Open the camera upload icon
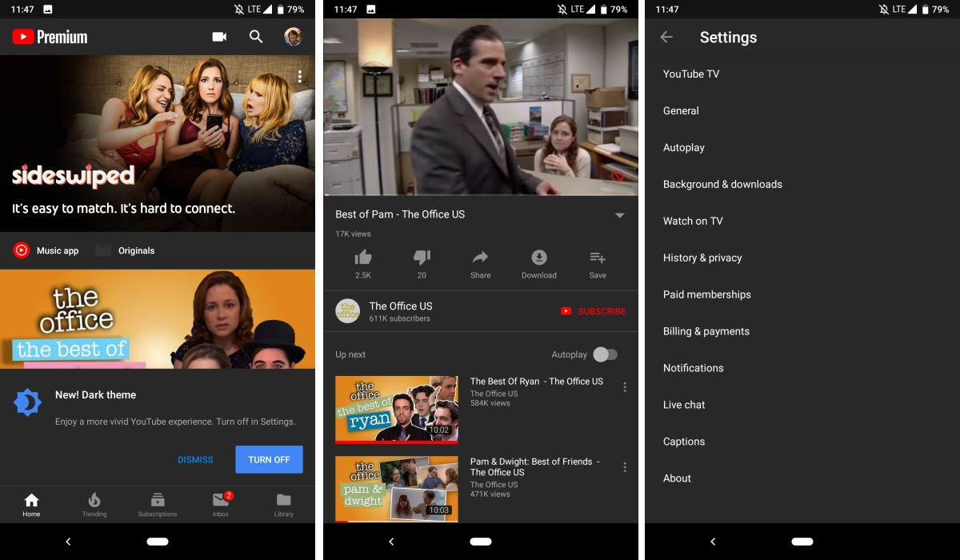Screen dimensions: 960x560 pyautogui.click(x=219, y=37)
